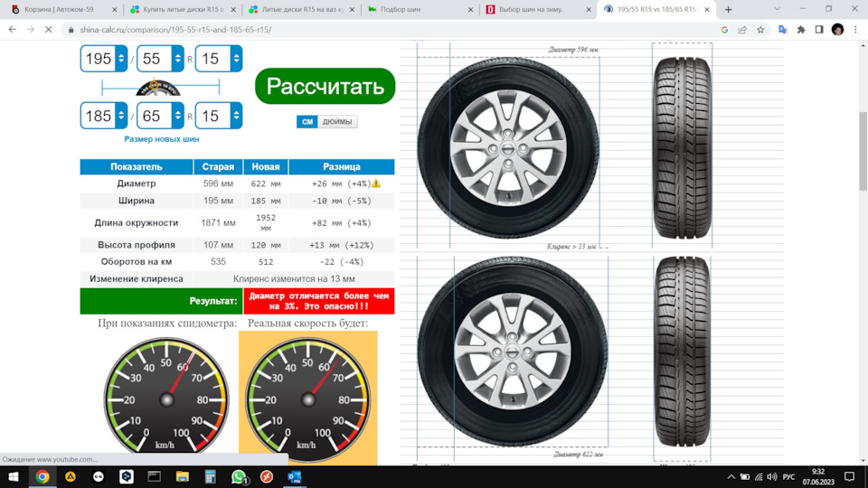Open a new browser tab
Image resolution: width=868 pixels, height=488 pixels.
(x=729, y=9)
